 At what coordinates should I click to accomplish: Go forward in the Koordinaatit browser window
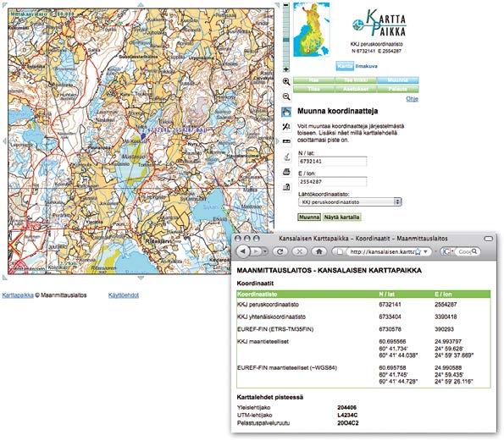(256, 251)
